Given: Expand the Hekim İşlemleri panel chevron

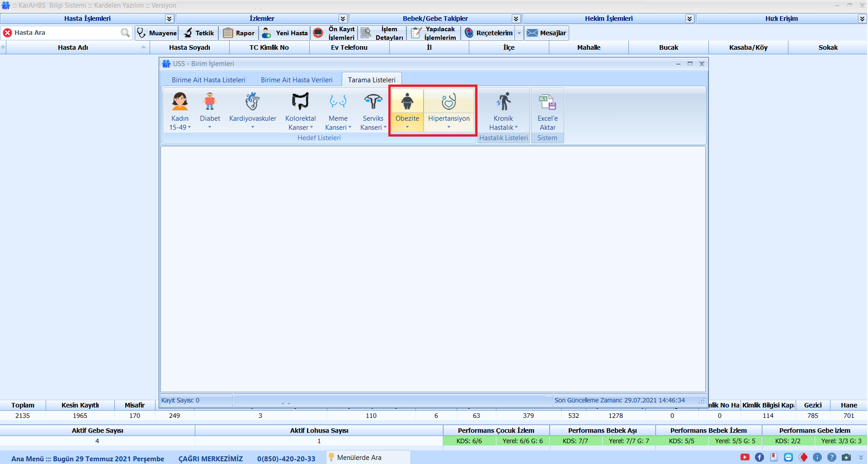Looking at the screenshot, I should pyautogui.click(x=689, y=19).
